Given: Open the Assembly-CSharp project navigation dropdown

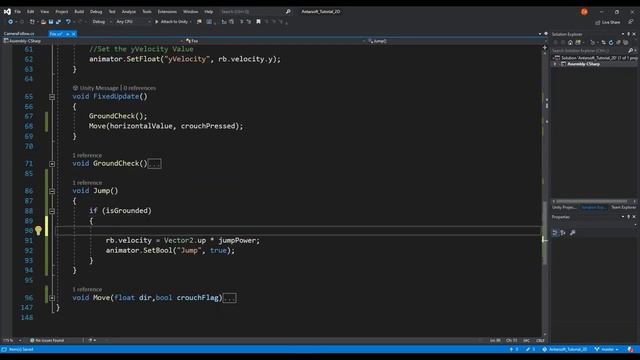Looking at the screenshot, I should tap(93, 41).
